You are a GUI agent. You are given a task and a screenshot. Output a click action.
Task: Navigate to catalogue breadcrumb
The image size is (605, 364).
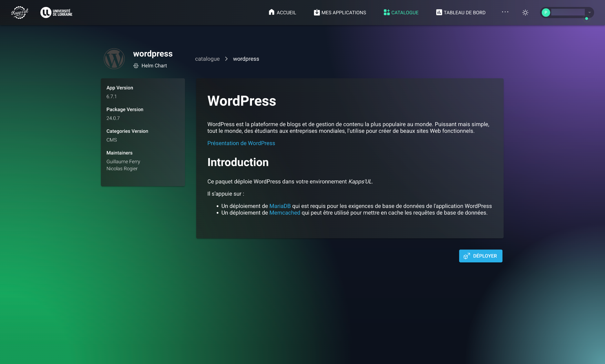tap(207, 59)
